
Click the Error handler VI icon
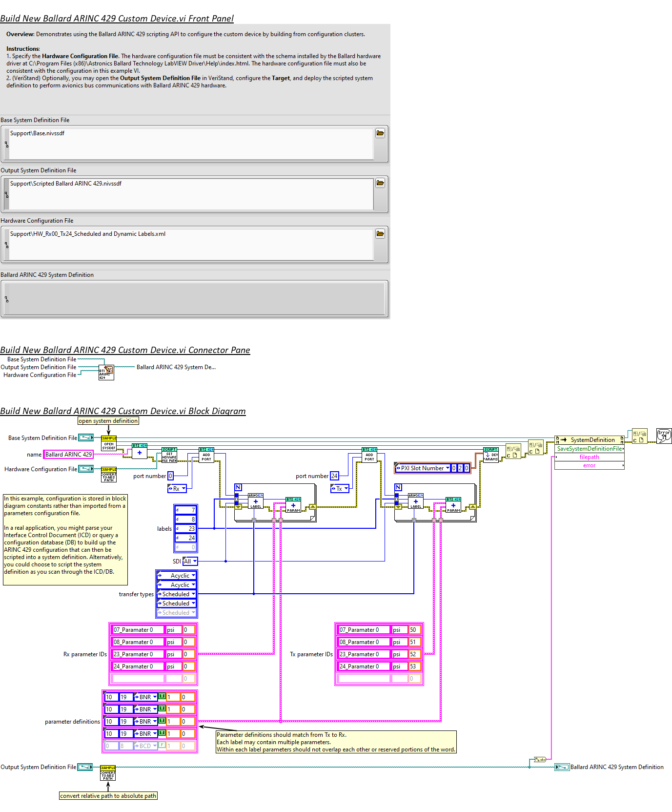(x=664, y=436)
